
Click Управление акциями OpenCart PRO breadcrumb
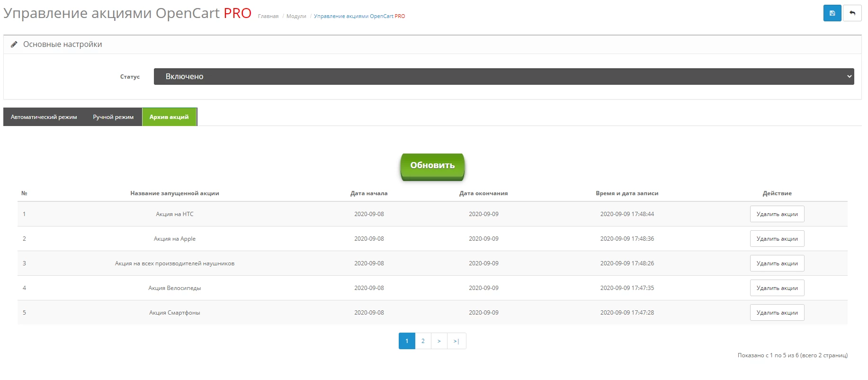pyautogui.click(x=359, y=16)
